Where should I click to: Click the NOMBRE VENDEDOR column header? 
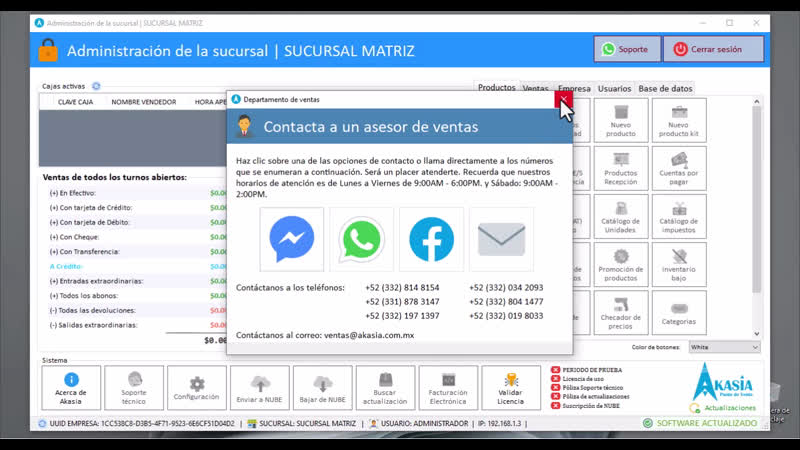click(144, 102)
